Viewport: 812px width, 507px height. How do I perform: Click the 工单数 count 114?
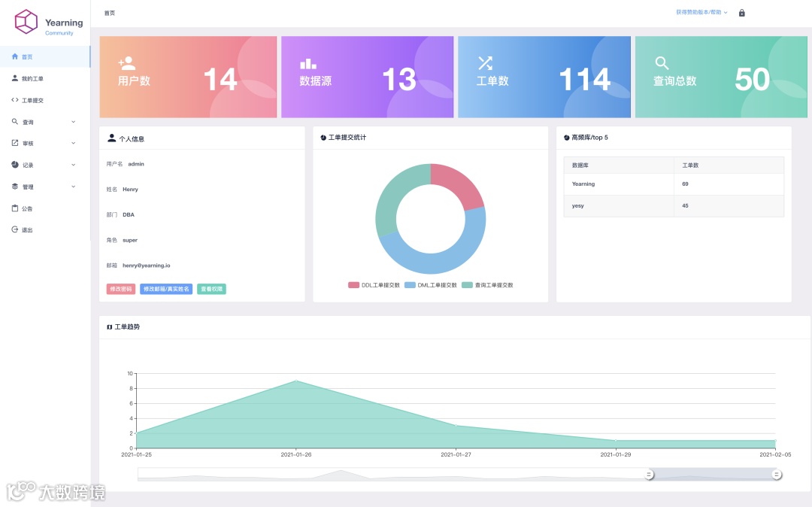pos(585,79)
